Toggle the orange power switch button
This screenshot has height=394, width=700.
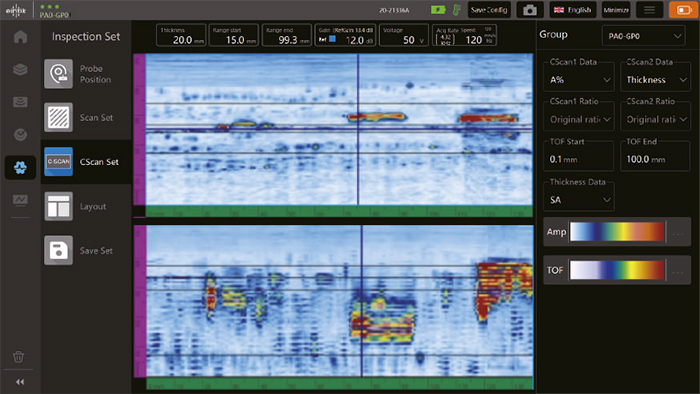coord(683,10)
